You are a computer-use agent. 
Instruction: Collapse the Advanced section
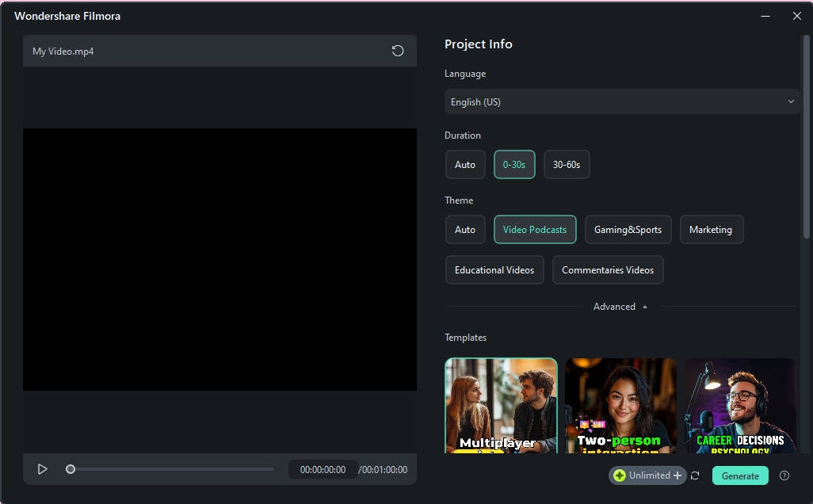[620, 307]
